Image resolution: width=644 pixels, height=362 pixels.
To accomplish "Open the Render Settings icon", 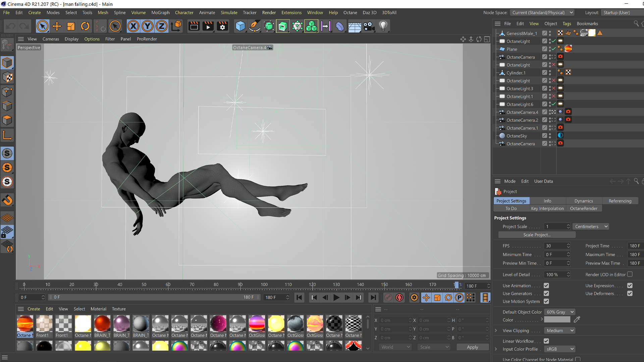I will [x=222, y=26].
